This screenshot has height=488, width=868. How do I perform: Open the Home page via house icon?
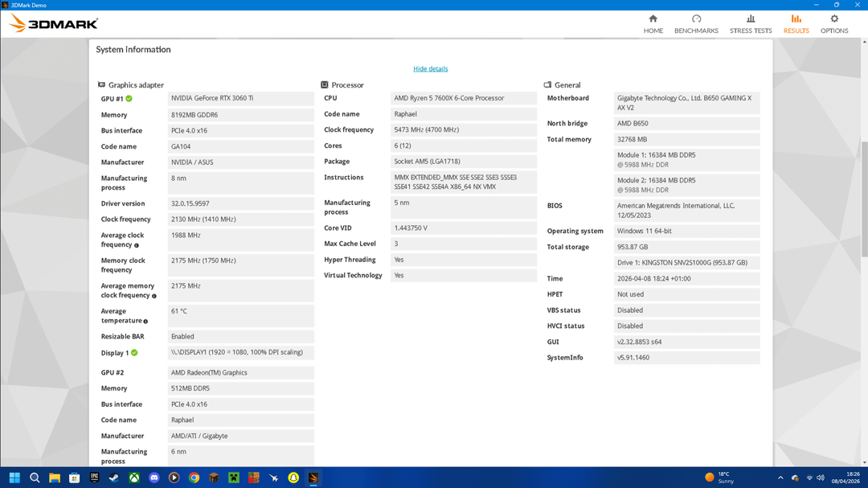pos(653,23)
